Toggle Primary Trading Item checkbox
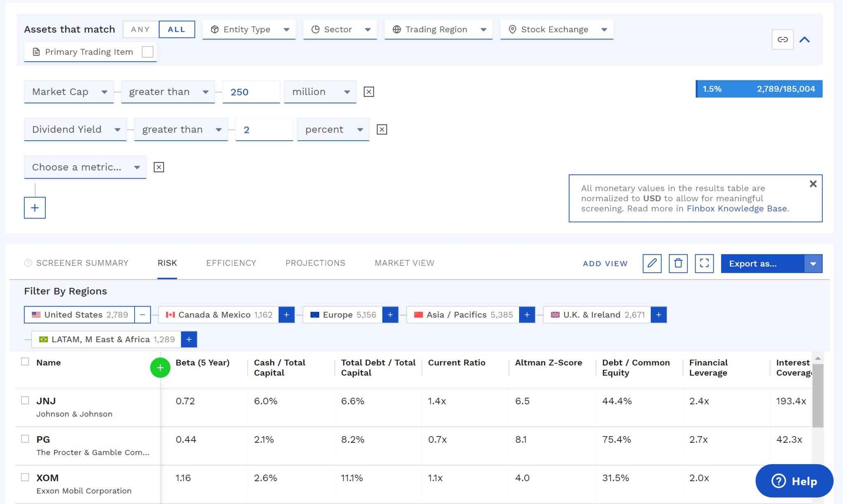843x504 pixels. tap(147, 52)
